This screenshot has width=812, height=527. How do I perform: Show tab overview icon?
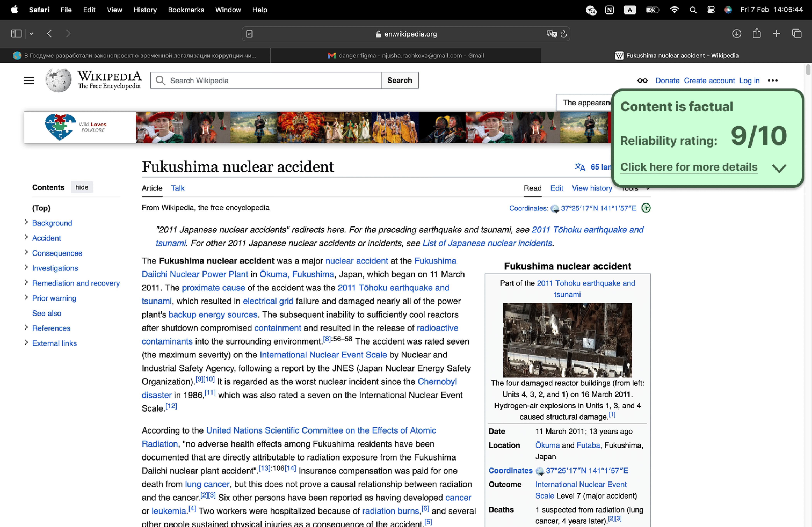796,33
